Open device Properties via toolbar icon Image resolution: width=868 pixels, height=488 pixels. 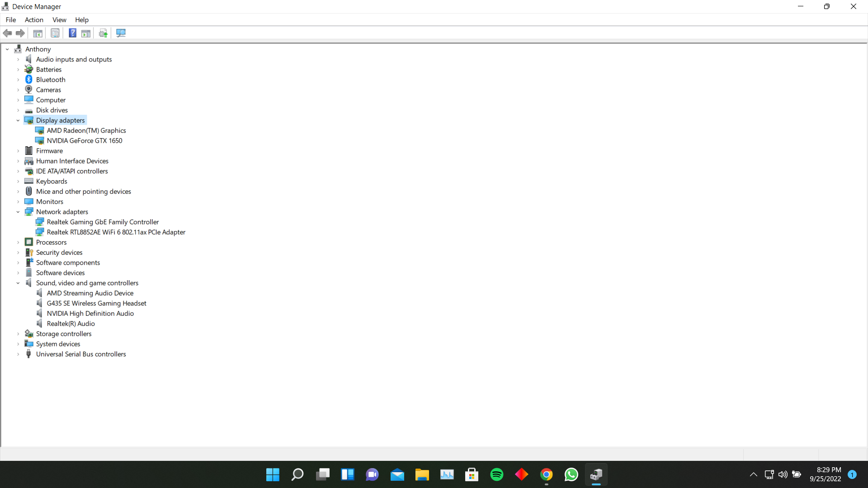click(55, 33)
